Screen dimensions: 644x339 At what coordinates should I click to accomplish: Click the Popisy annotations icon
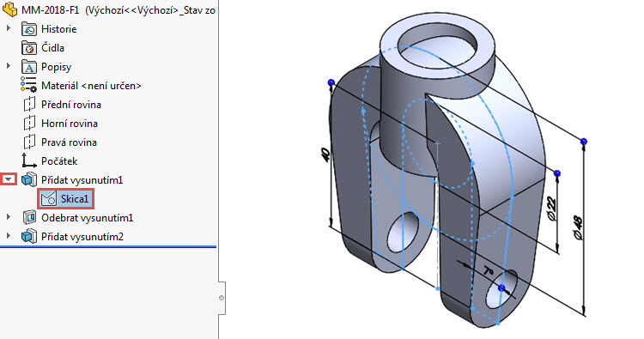(29, 67)
